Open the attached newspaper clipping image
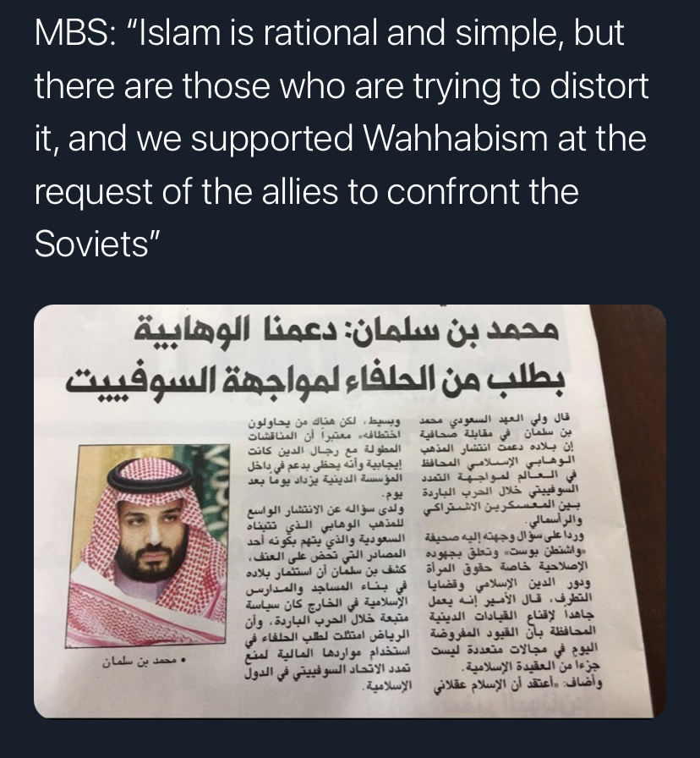The image size is (700, 758). (x=350, y=511)
